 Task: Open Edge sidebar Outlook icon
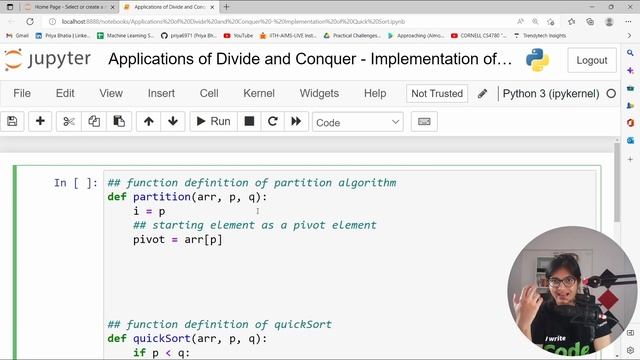[x=631, y=140]
